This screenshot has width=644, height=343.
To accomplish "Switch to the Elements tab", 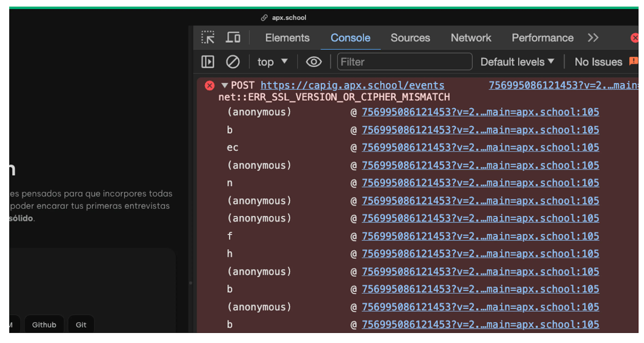I will coord(287,37).
